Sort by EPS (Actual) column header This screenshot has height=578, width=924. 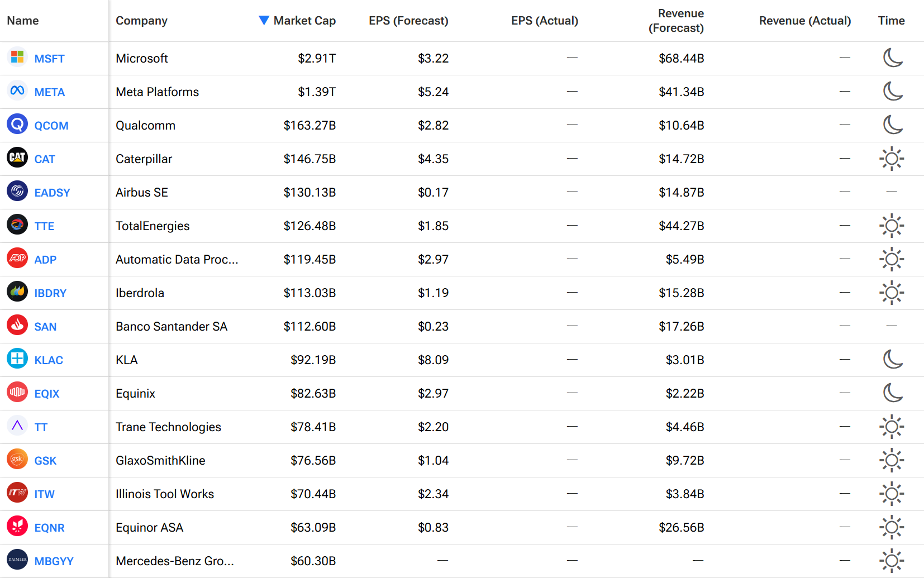pos(545,21)
